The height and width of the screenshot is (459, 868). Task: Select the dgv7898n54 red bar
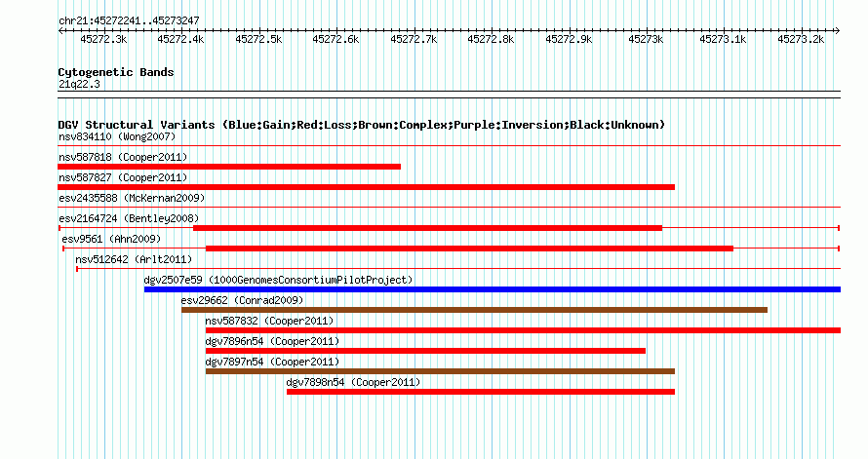[x=481, y=392]
